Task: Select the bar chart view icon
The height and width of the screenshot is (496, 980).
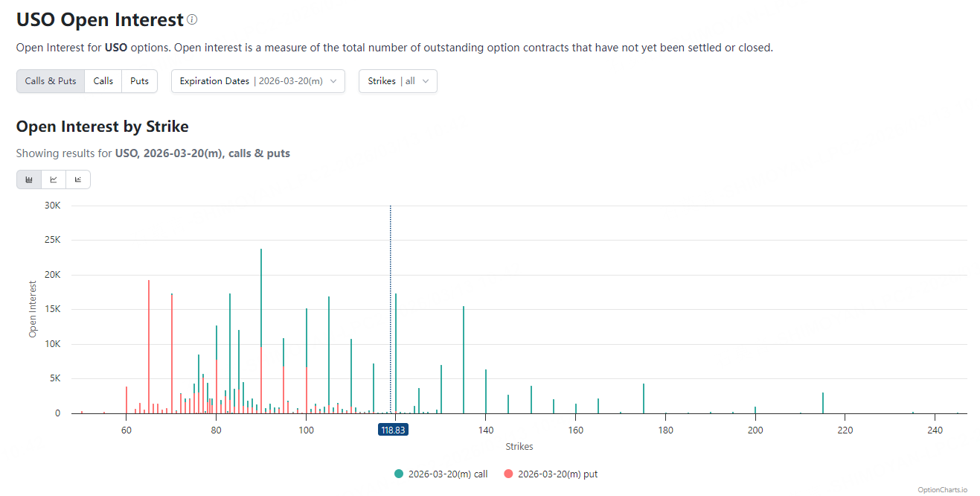Action: click(29, 179)
